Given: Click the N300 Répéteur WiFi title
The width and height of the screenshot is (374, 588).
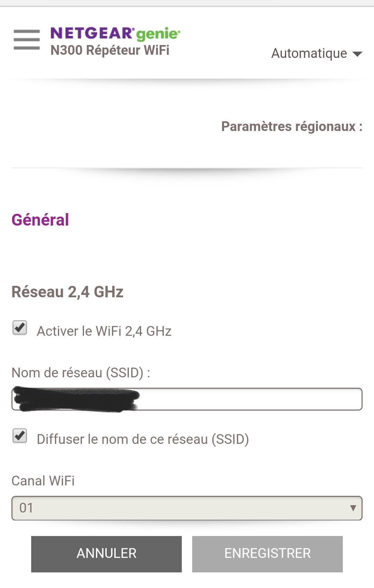Looking at the screenshot, I should (x=110, y=51).
